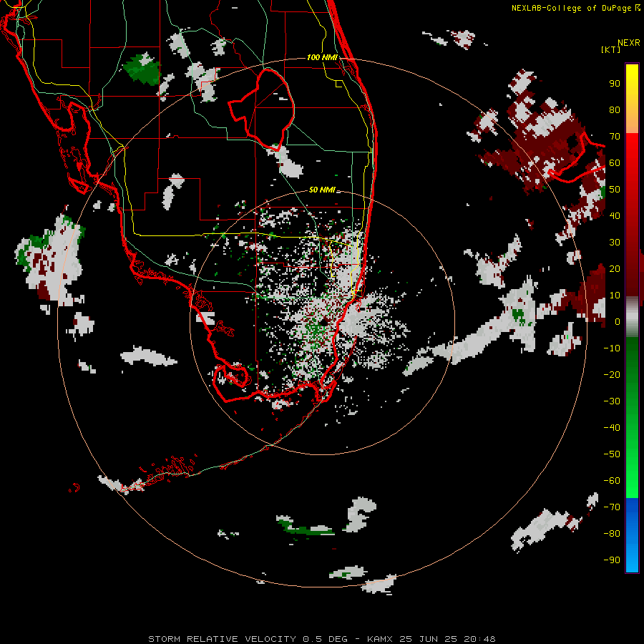
Task: Click the STORM RELATIVE VELOCITY caption text
Action: (224, 639)
